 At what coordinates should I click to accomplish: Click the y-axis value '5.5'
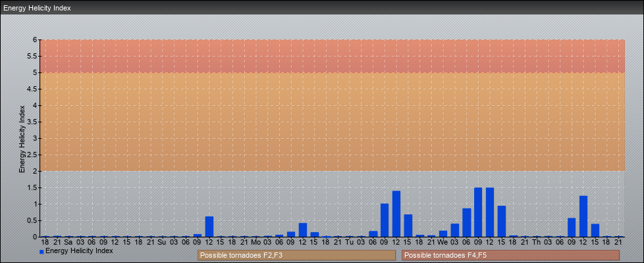pos(33,56)
